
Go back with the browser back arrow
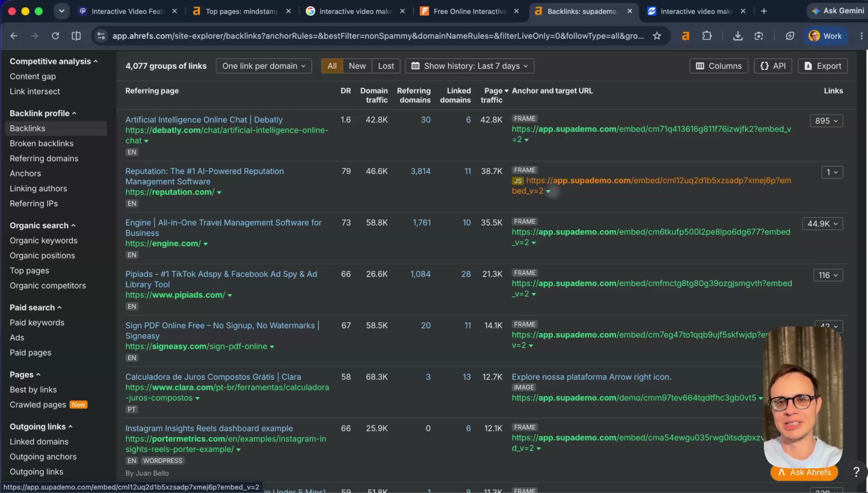[14, 36]
